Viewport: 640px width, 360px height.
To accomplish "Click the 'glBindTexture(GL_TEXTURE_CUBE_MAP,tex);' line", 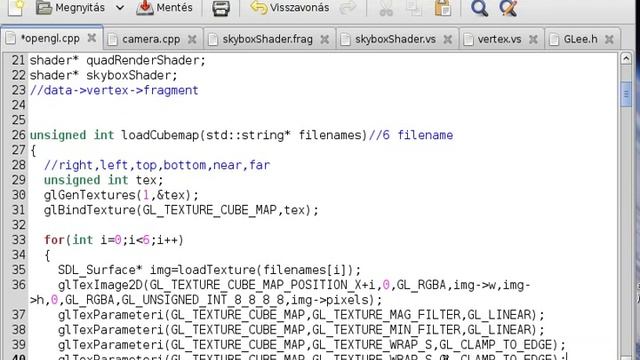I will point(181,210).
